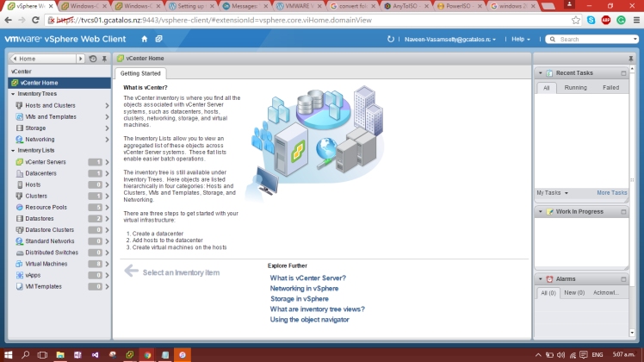
Task: Click the vApps list icon
Action: point(19,275)
